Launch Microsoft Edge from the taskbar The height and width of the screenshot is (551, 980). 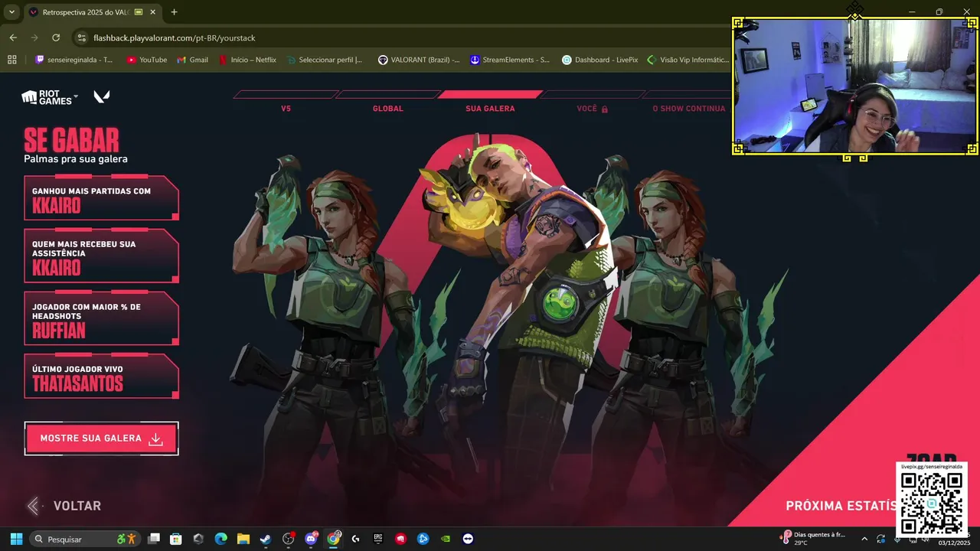[x=220, y=539]
